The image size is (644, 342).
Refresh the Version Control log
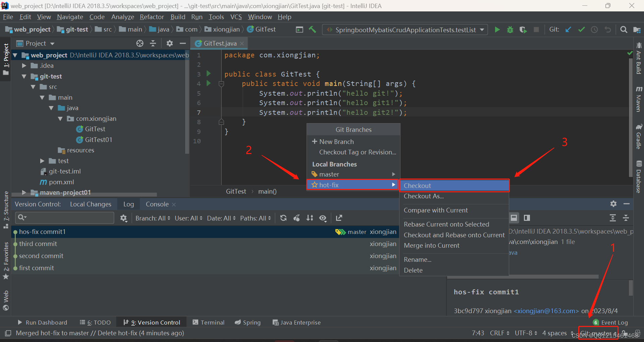click(x=283, y=218)
